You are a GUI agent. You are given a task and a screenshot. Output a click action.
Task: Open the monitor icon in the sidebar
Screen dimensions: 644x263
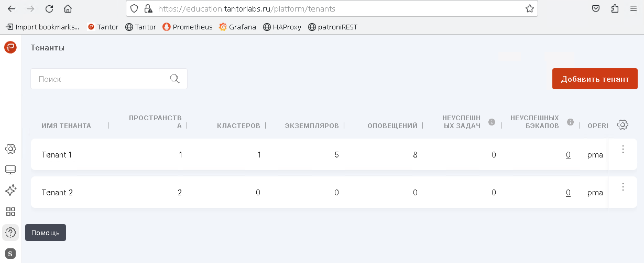click(x=10, y=170)
